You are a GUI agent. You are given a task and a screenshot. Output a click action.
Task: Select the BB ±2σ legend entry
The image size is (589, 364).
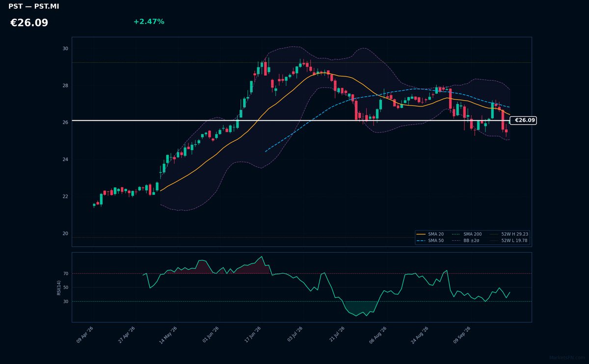466,241
